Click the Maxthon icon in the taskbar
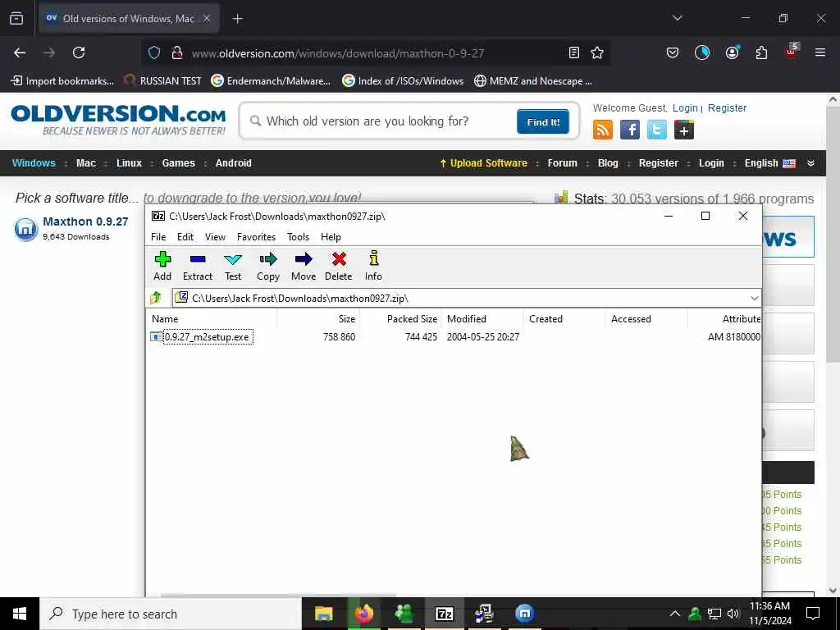The image size is (840, 630). 524,614
